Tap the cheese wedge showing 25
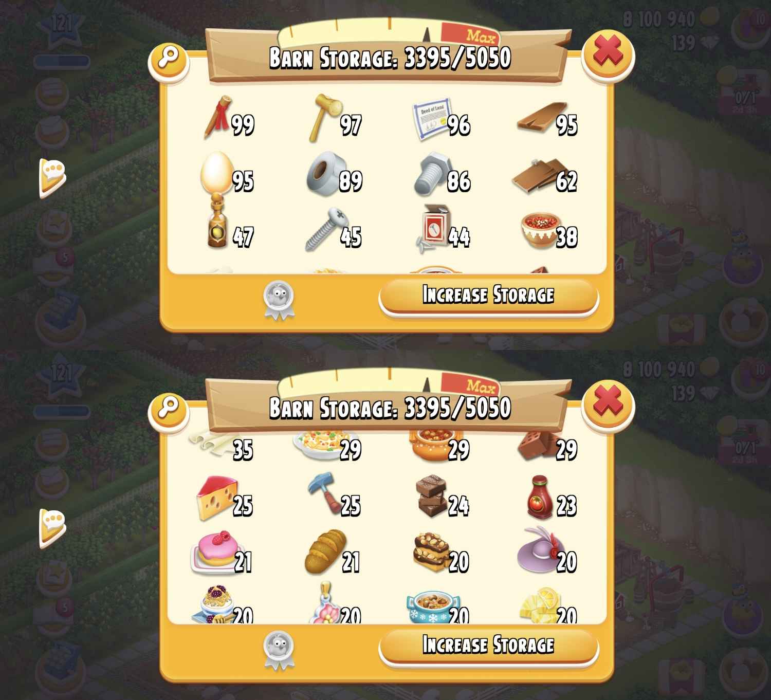The image size is (771, 700). [218, 498]
